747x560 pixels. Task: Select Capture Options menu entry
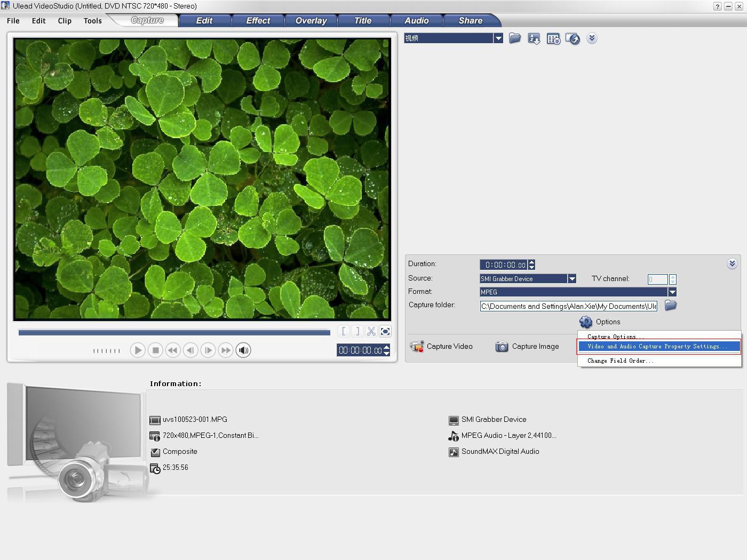click(615, 337)
